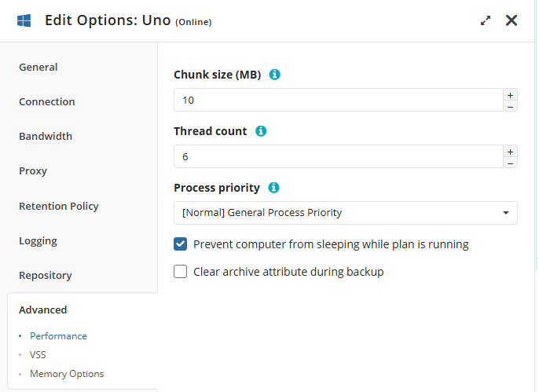Screen dimensions: 539x392
Task: Click the Windows logo icon in header
Action: (24, 20)
